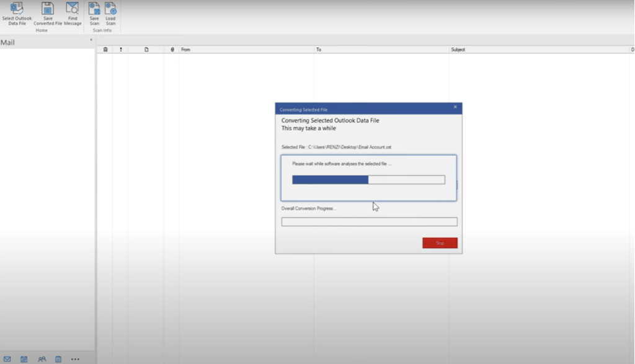Close the Converting Selected File dialog
635x364 pixels.
[455, 107]
